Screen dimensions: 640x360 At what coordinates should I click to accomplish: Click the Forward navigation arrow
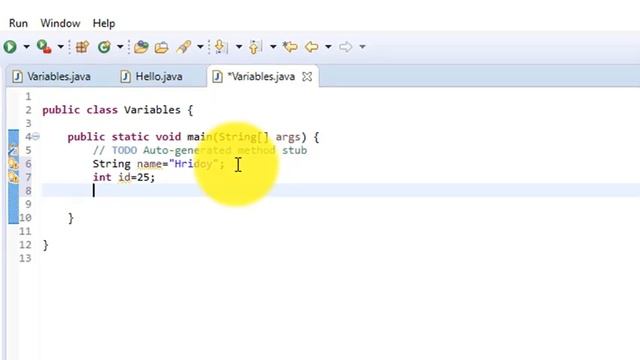pyautogui.click(x=345, y=47)
